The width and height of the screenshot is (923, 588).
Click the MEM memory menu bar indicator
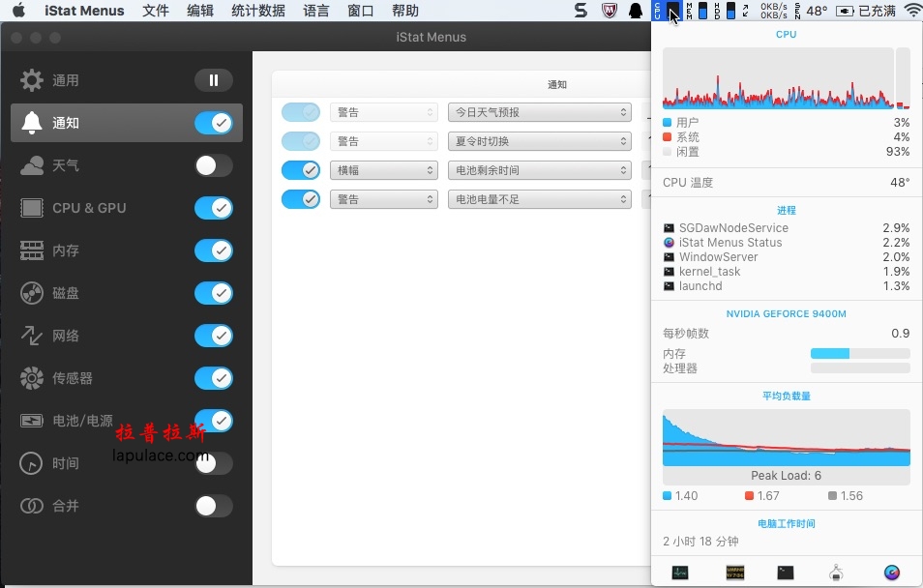point(696,11)
